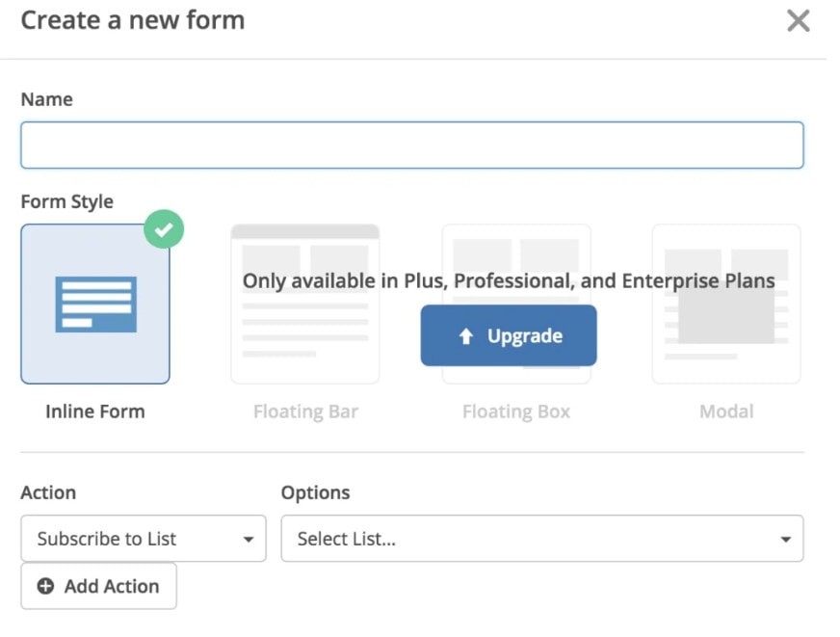
Task: Pick the Modal form style thumbnail
Action: tap(726, 304)
